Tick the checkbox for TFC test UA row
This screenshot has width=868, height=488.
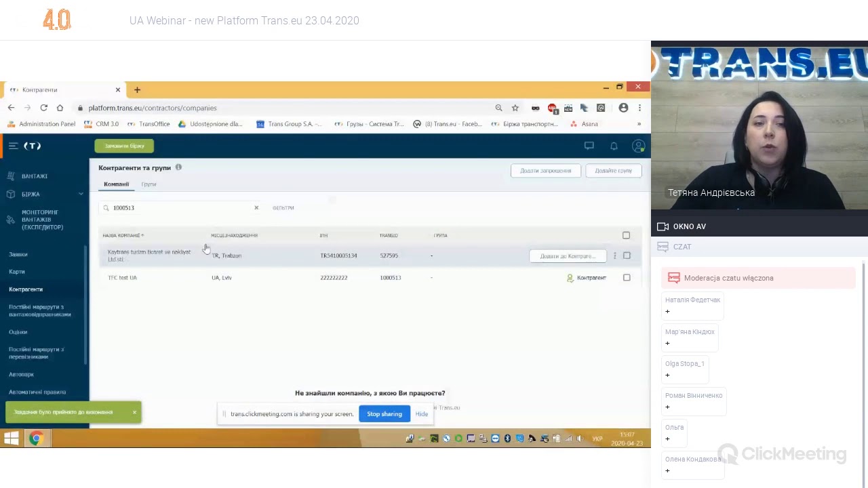point(627,277)
